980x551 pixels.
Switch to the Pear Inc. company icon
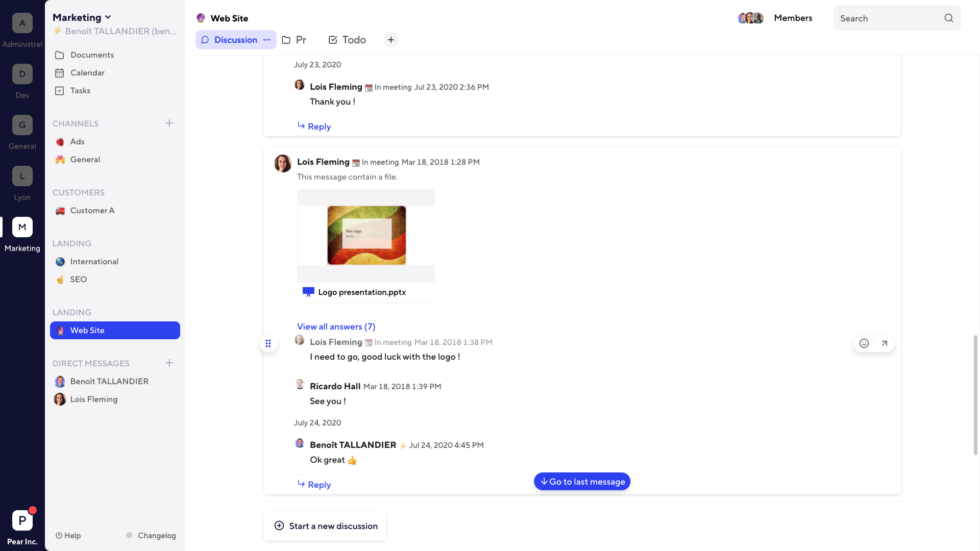coord(22,520)
